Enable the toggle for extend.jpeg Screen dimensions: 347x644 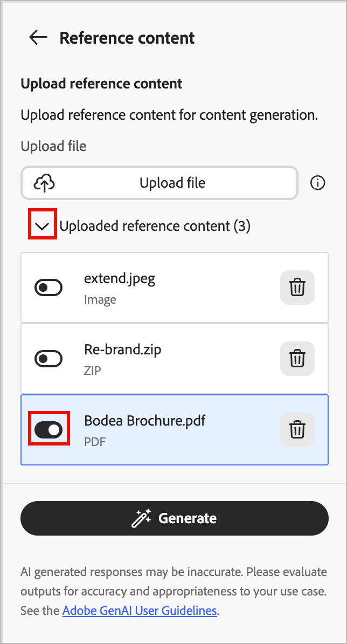pos(48,287)
